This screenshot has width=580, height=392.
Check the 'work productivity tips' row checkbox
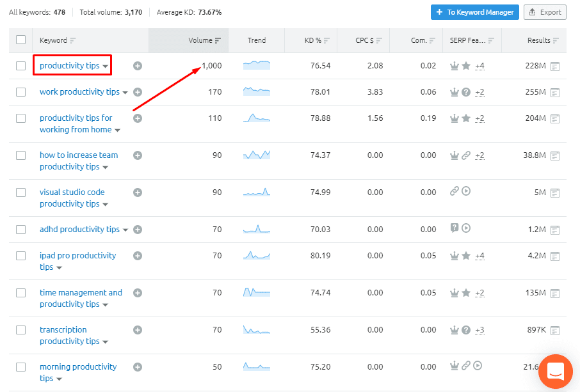tap(20, 92)
